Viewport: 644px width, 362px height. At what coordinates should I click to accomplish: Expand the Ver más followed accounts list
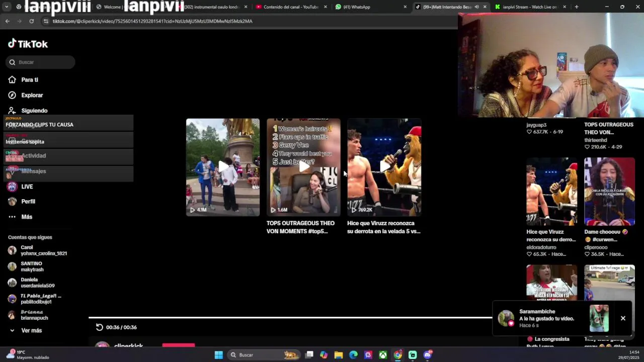point(26,330)
